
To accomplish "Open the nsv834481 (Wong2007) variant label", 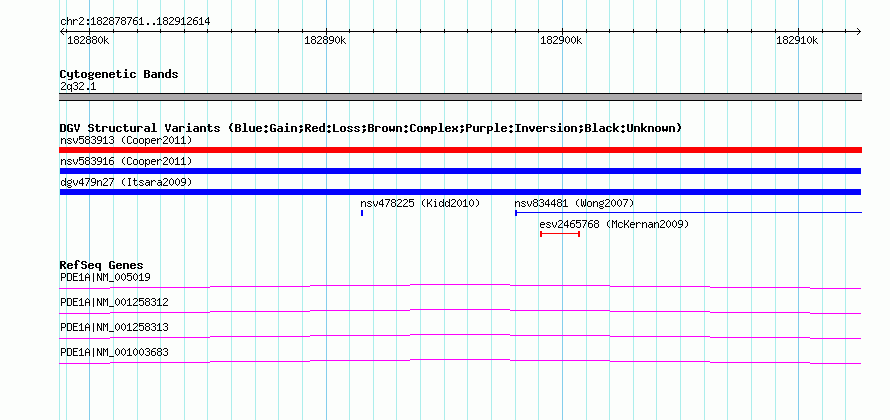I will tap(574, 203).
